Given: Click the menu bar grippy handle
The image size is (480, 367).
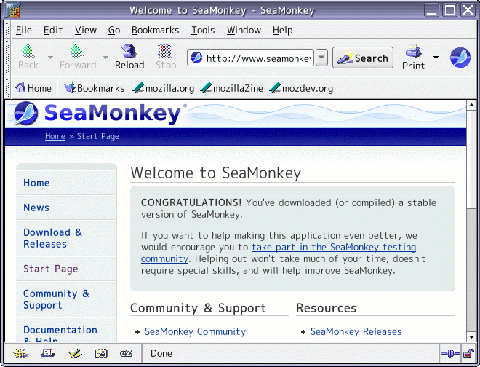Looking at the screenshot, I should coord(8,29).
